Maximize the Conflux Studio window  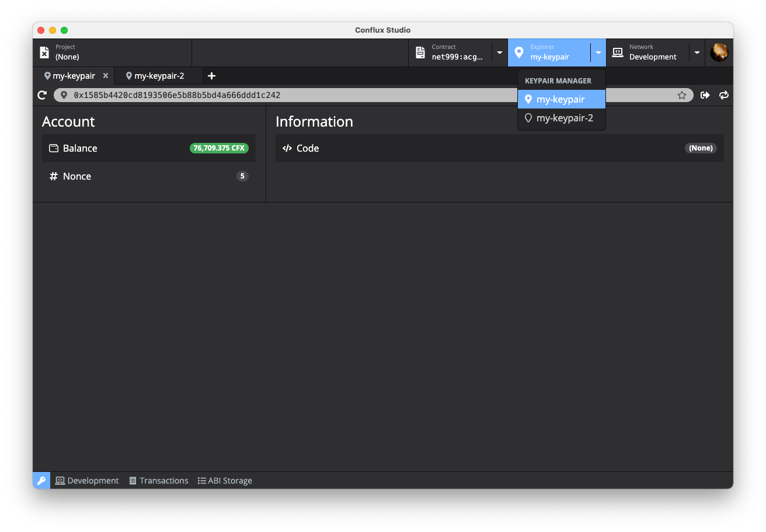point(64,30)
